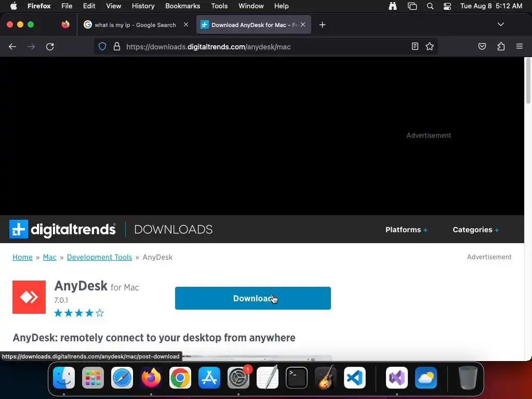Open tracking protection shield info

(102, 46)
